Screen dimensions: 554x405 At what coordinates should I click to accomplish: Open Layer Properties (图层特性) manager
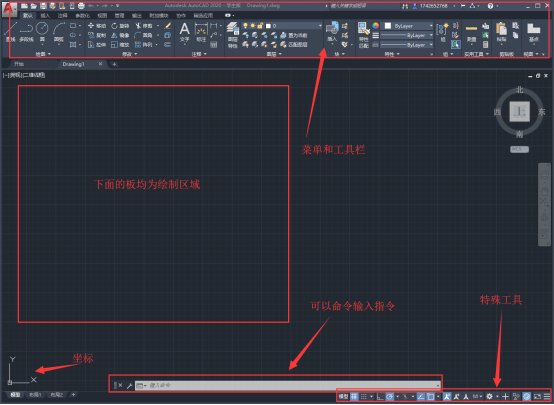[x=232, y=35]
